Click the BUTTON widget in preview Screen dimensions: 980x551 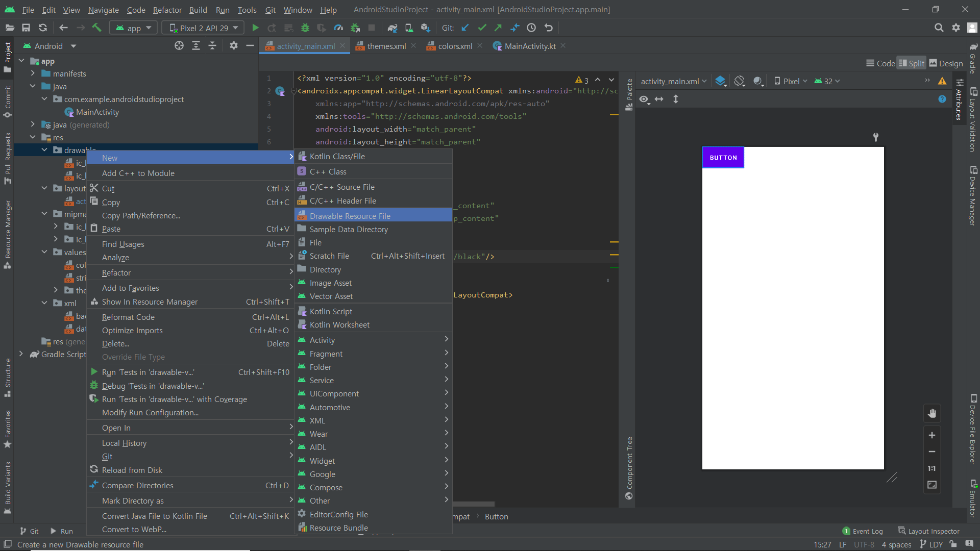(x=723, y=158)
